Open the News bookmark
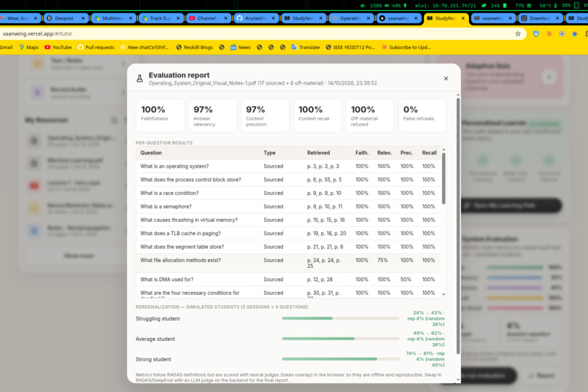The height and width of the screenshot is (392, 588). pyautogui.click(x=240, y=47)
